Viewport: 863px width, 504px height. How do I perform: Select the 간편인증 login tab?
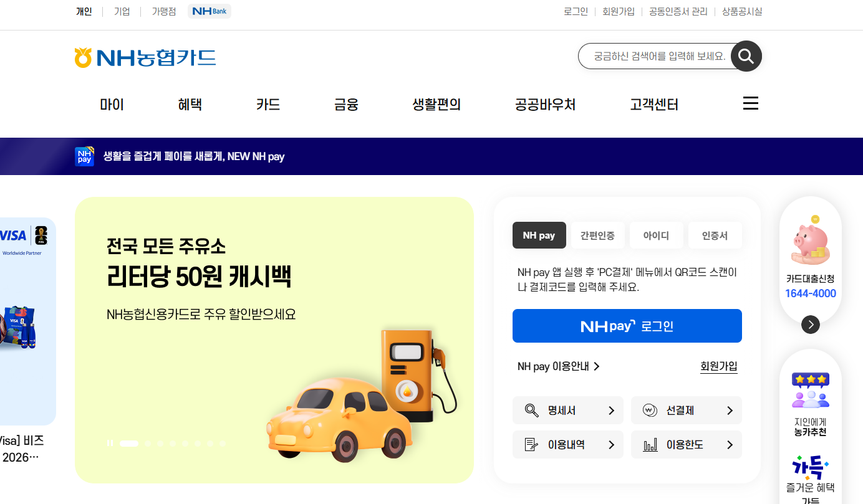(597, 235)
